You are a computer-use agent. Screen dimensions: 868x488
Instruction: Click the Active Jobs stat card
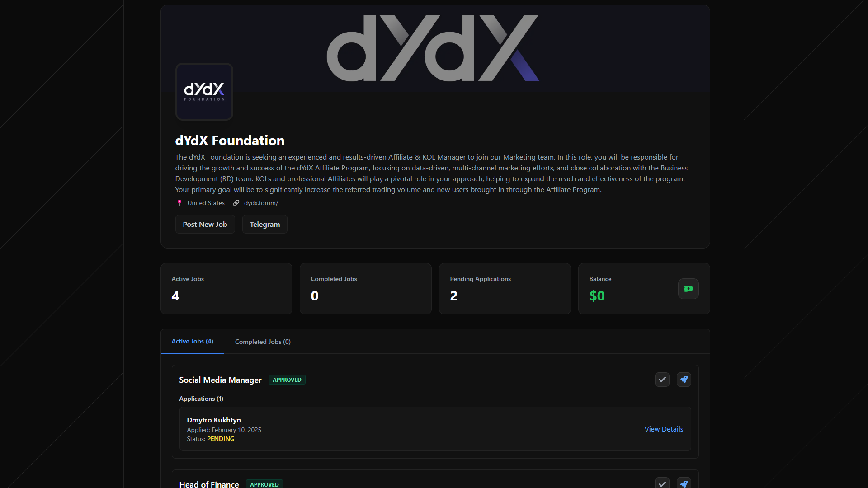tap(226, 289)
